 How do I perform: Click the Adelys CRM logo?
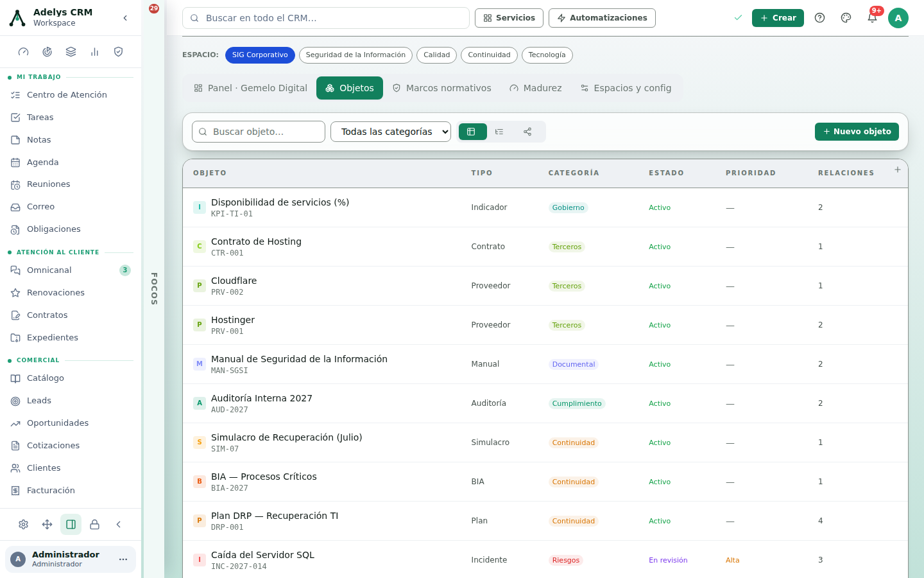tap(17, 18)
